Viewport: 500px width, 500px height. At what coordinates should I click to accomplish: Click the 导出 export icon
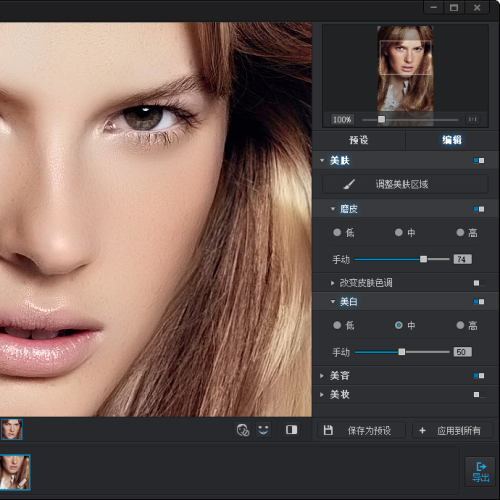pos(480,472)
